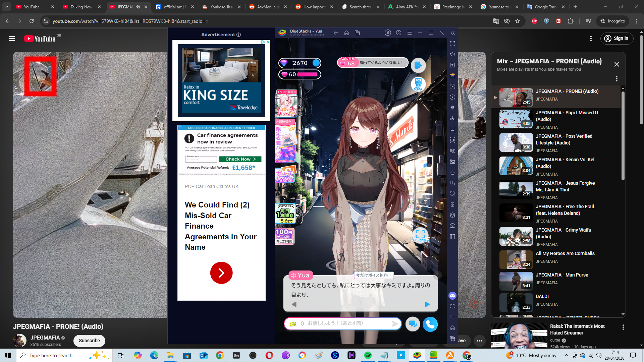
Task: Click the BlueStacks screenshot camera icon
Action: tap(452, 129)
